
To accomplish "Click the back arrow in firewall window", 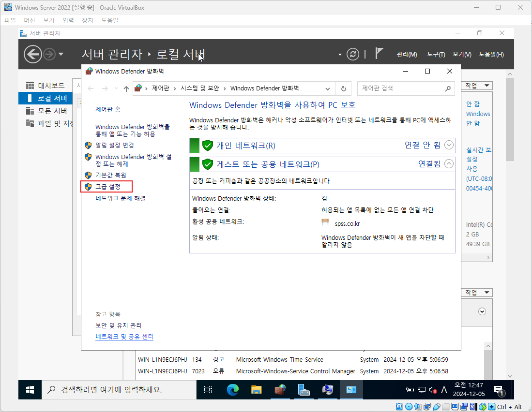I will 91,89.
